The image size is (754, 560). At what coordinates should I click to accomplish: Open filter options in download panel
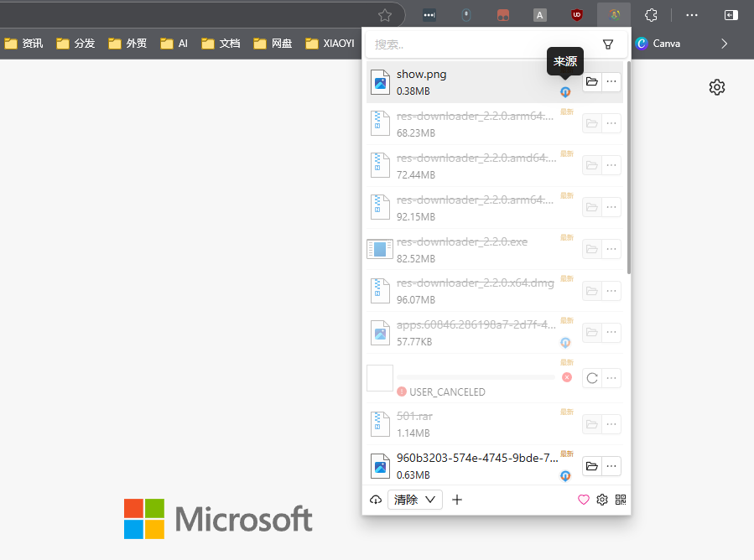click(608, 44)
